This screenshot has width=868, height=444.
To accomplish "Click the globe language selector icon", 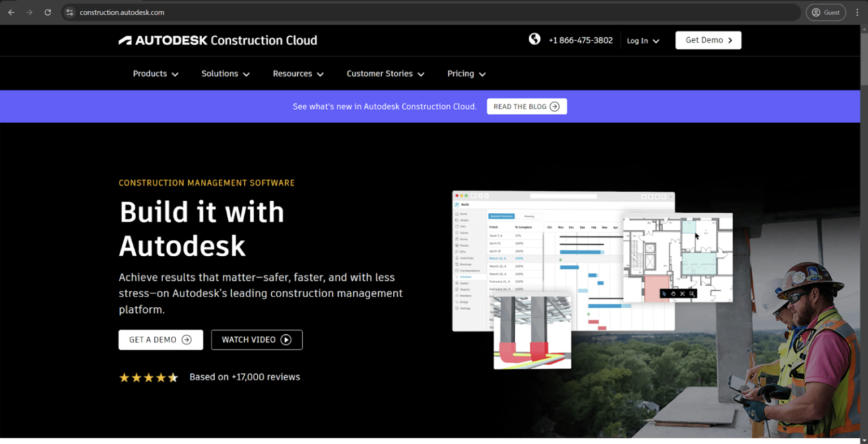I will [535, 40].
